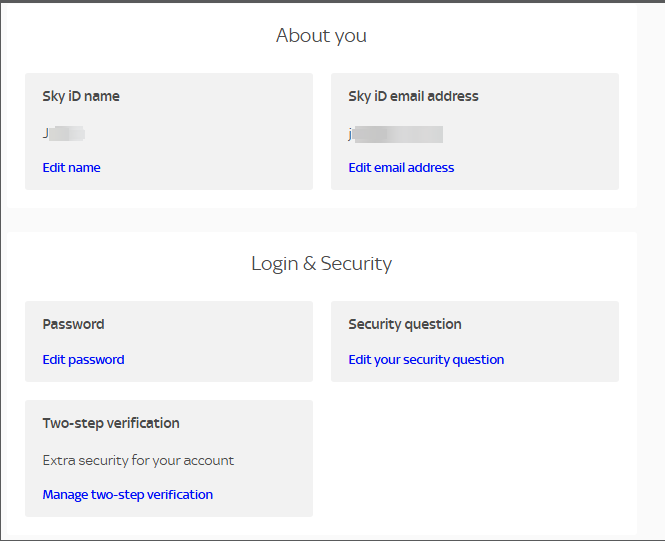Click the Extra security for your account text
Image resolution: width=665 pixels, height=541 pixels.
(138, 461)
